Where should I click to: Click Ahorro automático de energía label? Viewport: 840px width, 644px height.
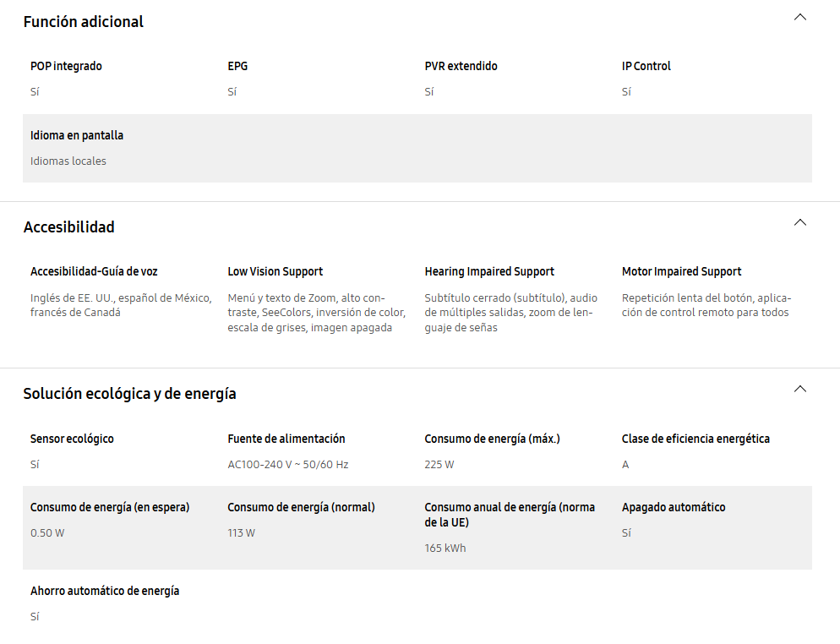point(105,591)
